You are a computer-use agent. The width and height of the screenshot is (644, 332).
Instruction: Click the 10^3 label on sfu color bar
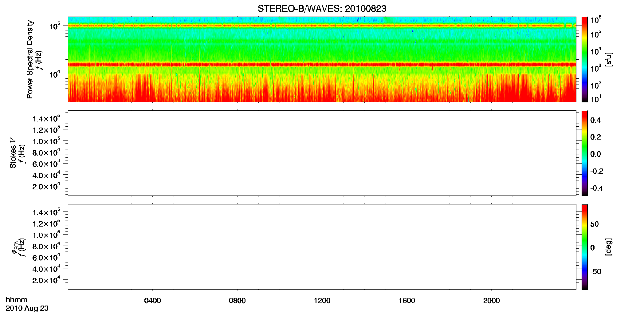tap(596, 68)
